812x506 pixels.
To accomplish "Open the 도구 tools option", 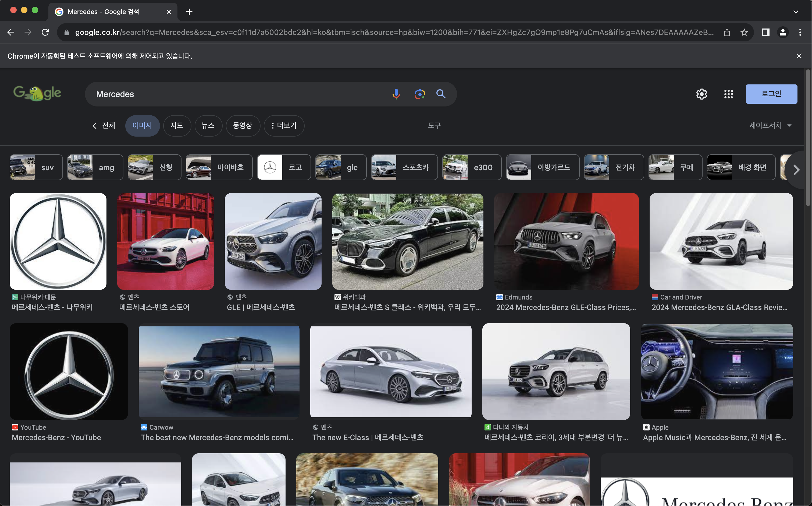I will click(x=434, y=126).
